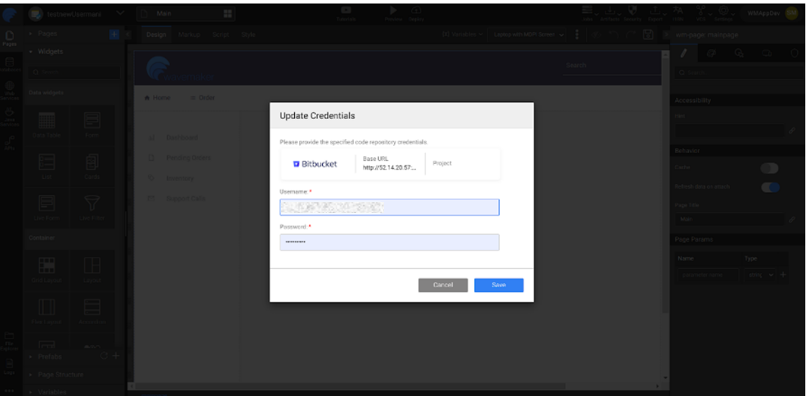Open the i18n language icon

click(x=678, y=13)
